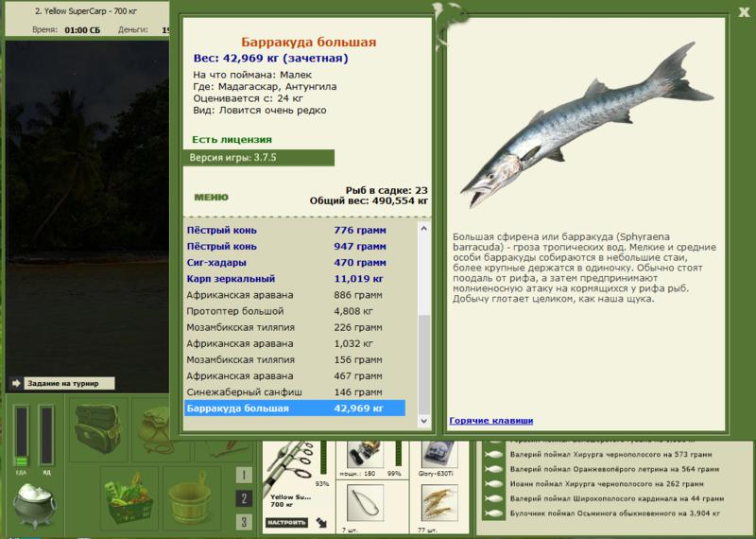Click the Вес: 42,969 кг (зачетная) line
Image resolution: width=756 pixels, height=539 pixels.
271,59
